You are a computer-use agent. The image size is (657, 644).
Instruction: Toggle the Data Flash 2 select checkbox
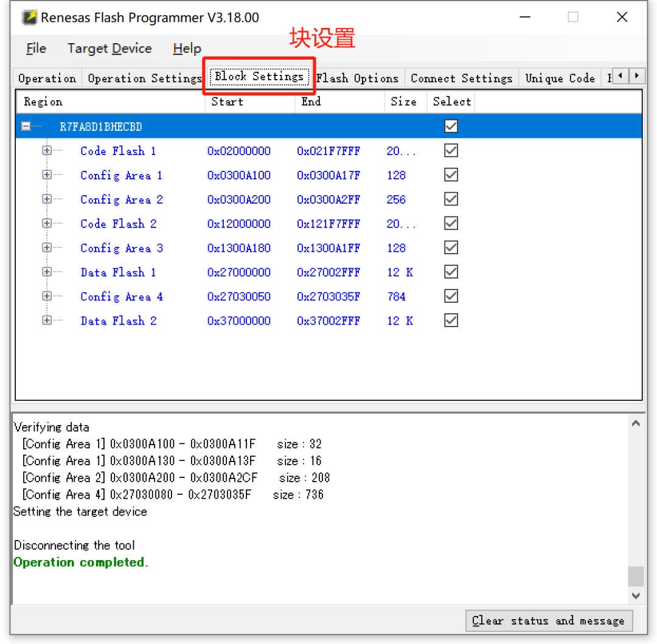[x=451, y=320]
